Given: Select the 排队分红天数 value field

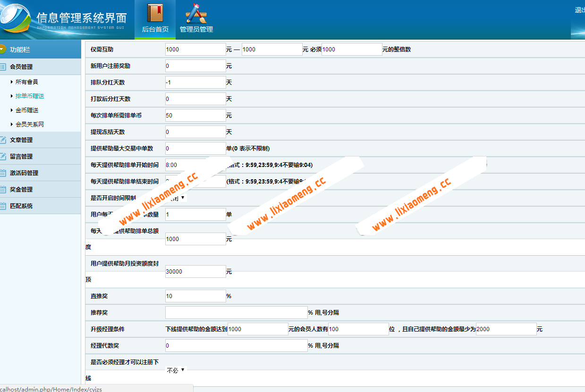Looking at the screenshot, I should coord(195,82).
